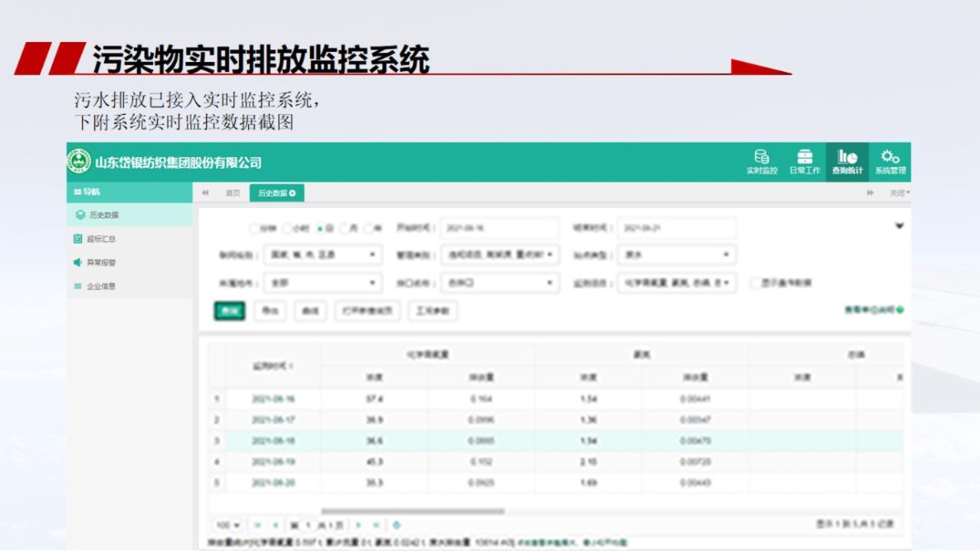
Task: Click the end time field 2021-08-21
Action: [677, 228]
